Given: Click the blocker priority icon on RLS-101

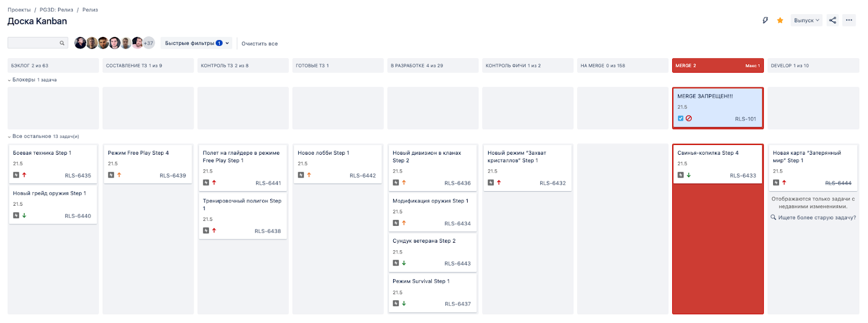Looking at the screenshot, I should point(689,118).
